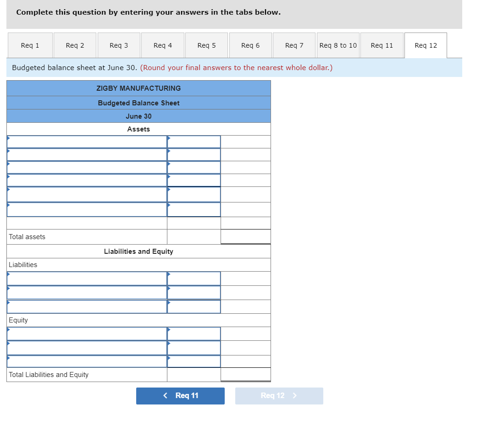Click the fourth asset amount field
This screenshot has width=487, height=448.
point(194,180)
